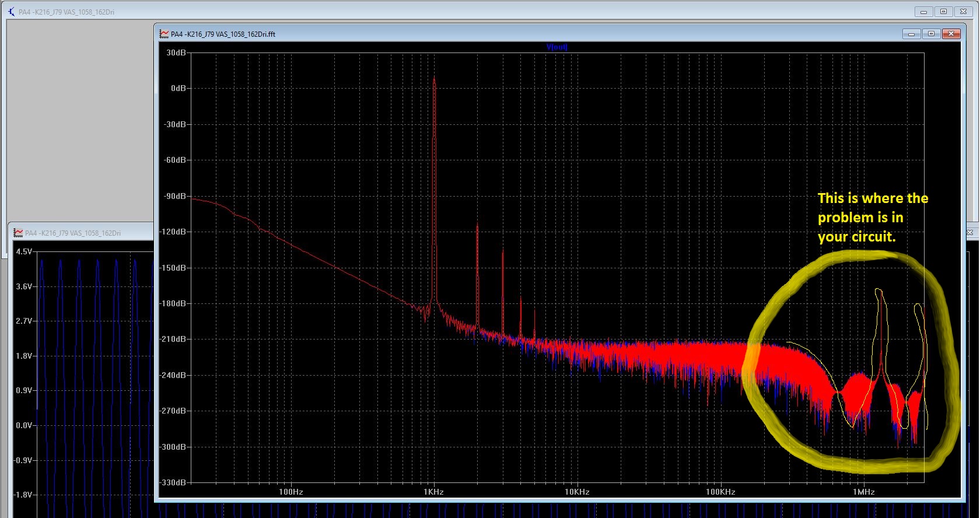Click the PA4 .fft window title text

tap(223, 34)
